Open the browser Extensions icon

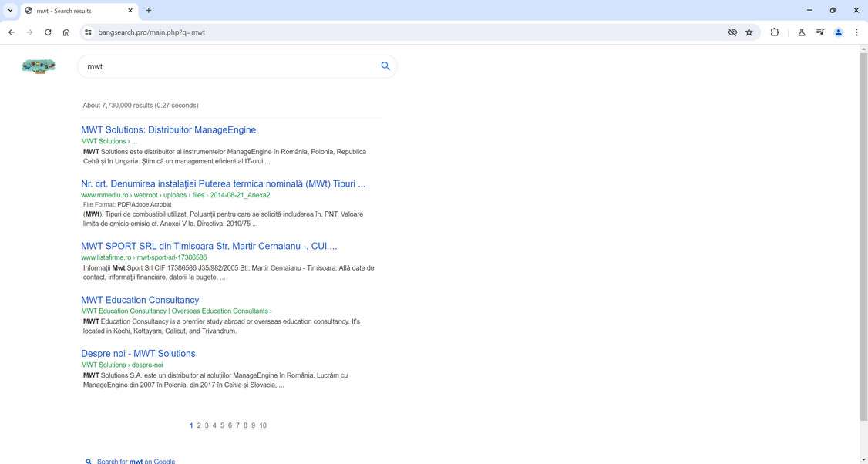point(775,32)
